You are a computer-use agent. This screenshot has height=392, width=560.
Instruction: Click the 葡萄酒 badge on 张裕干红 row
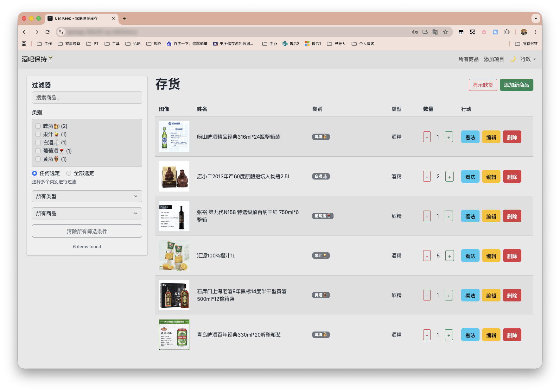[x=323, y=216]
